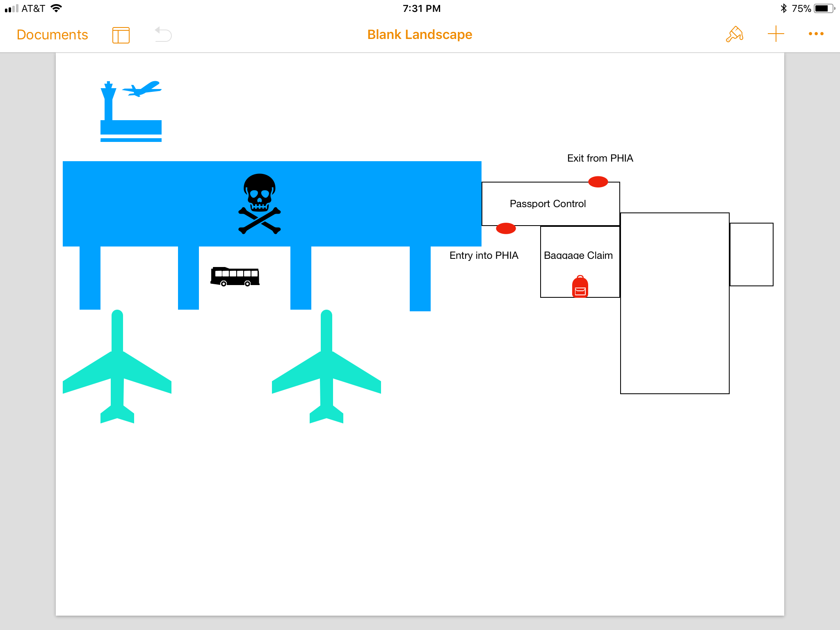
Task: Select the red backpack icon in Baggage Claim
Action: [580, 286]
